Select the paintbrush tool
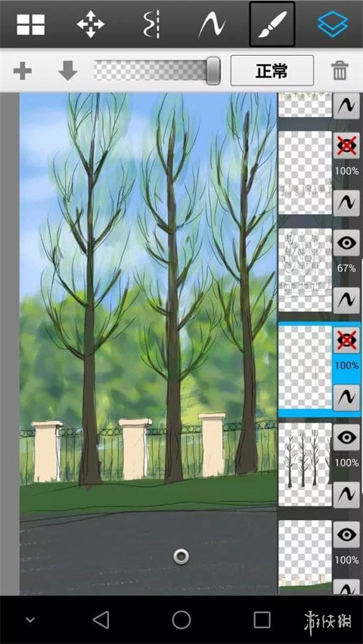Viewport: 363px width, 644px height. point(271,24)
